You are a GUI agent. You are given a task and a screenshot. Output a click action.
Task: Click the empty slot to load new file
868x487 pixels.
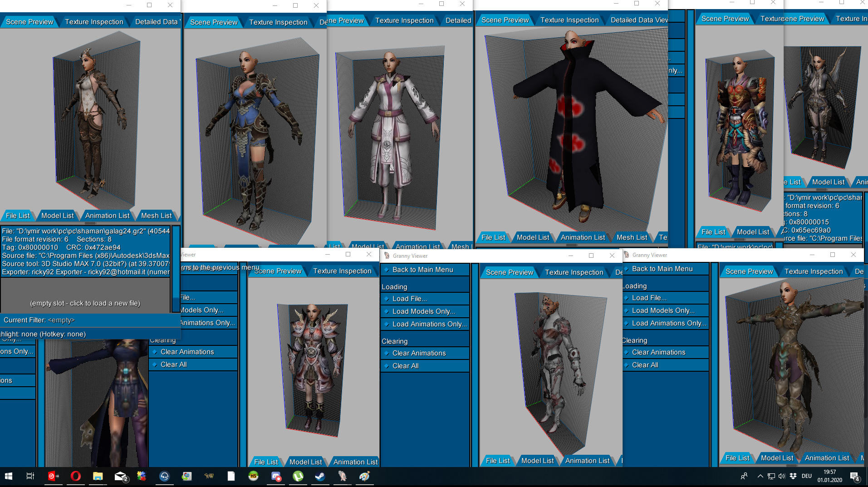tap(85, 303)
